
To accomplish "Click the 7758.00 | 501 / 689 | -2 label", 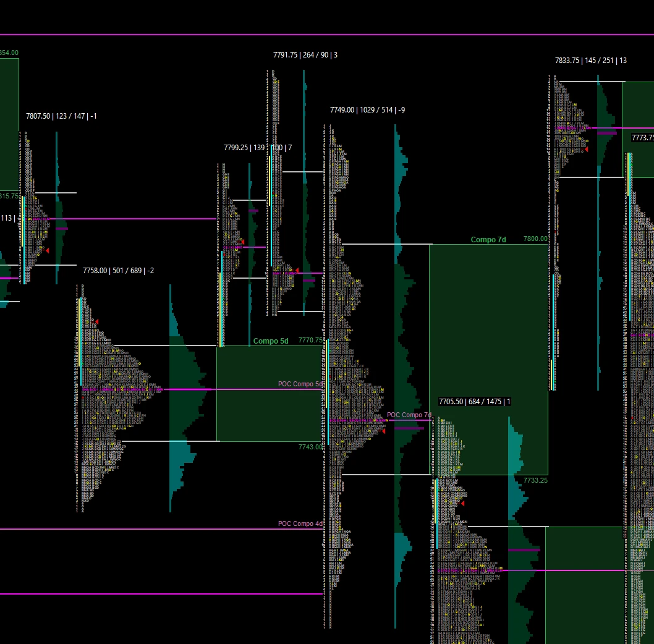I will click(119, 271).
